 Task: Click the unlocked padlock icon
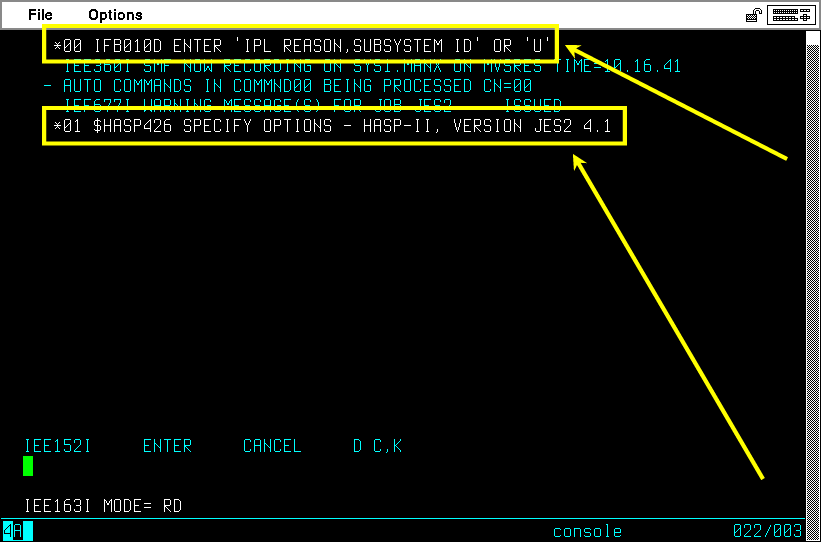click(x=753, y=16)
